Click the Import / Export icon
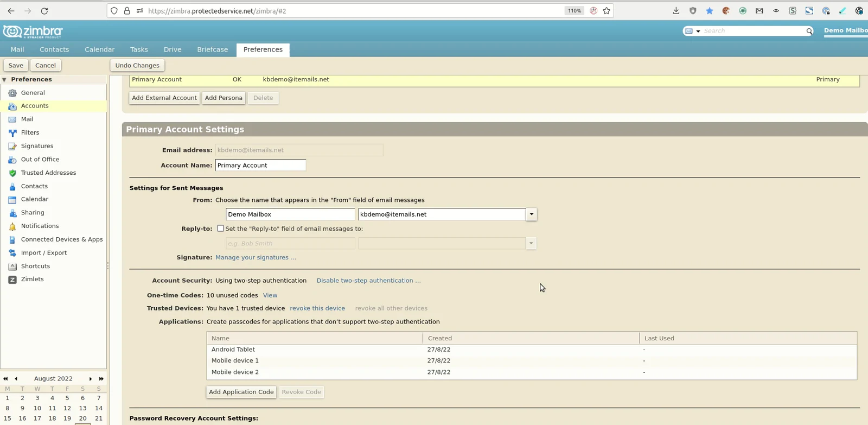 12,253
